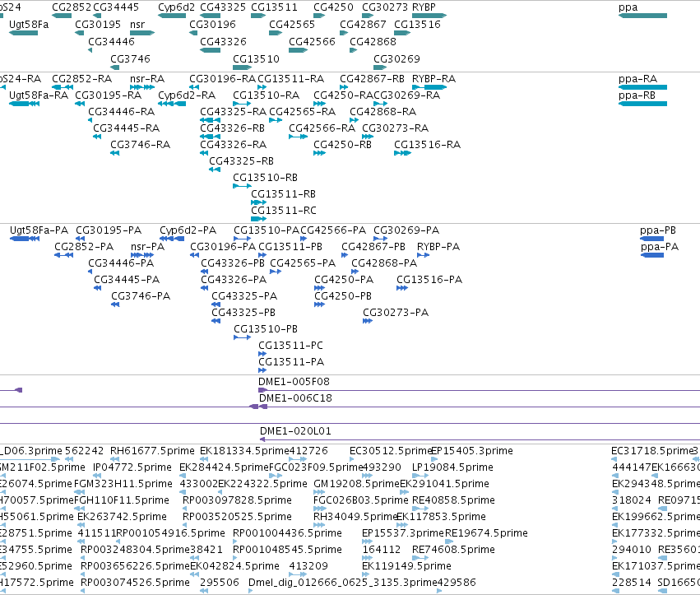This screenshot has height=595, width=700.
Task: Click EST EK119149.5prime label
Action: [x=406, y=566]
